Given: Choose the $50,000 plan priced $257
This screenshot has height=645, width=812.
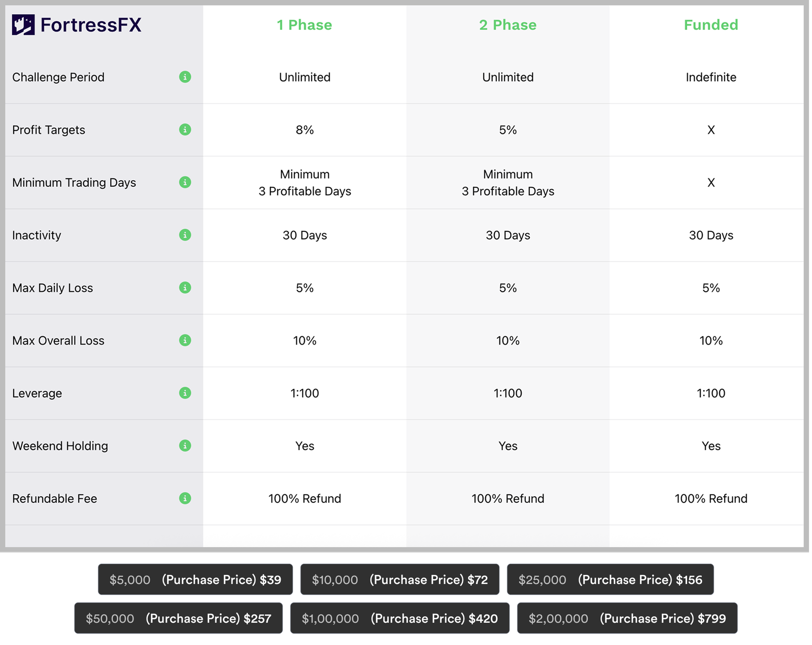Looking at the screenshot, I should [179, 619].
